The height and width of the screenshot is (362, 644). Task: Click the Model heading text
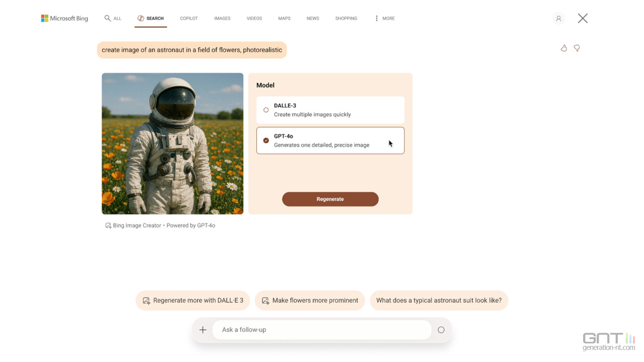click(x=265, y=85)
